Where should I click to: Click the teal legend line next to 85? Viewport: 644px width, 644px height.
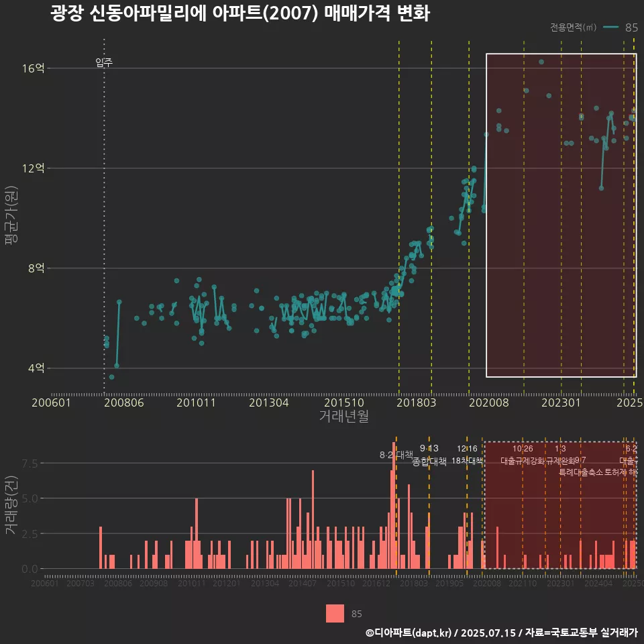tap(610, 27)
